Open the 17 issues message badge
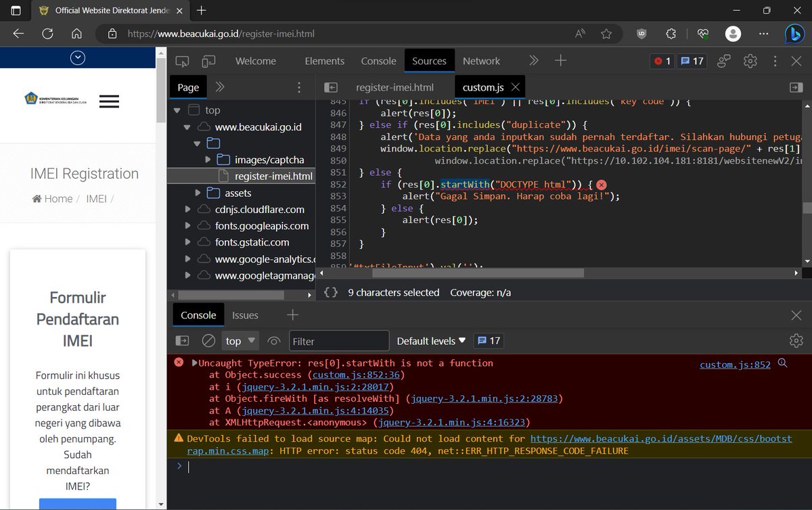The image size is (812, 510). (692, 61)
